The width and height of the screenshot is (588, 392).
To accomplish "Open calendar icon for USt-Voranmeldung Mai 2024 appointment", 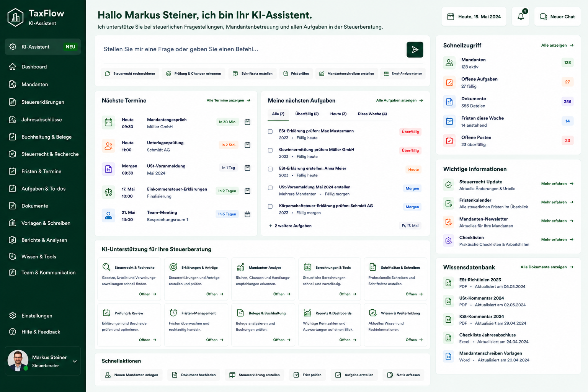I will [247, 168].
